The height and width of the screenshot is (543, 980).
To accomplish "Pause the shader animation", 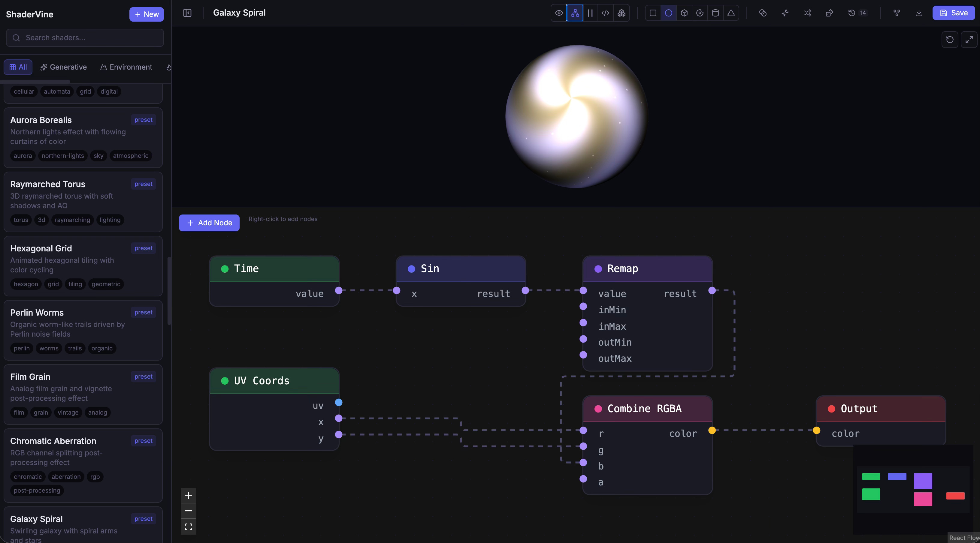I will pos(590,13).
